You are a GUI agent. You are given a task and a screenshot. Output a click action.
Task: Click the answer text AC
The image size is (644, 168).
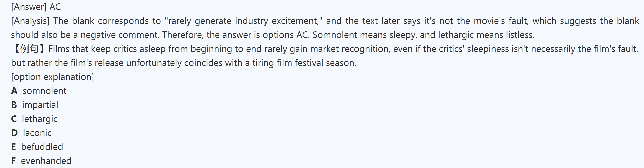click(x=55, y=7)
